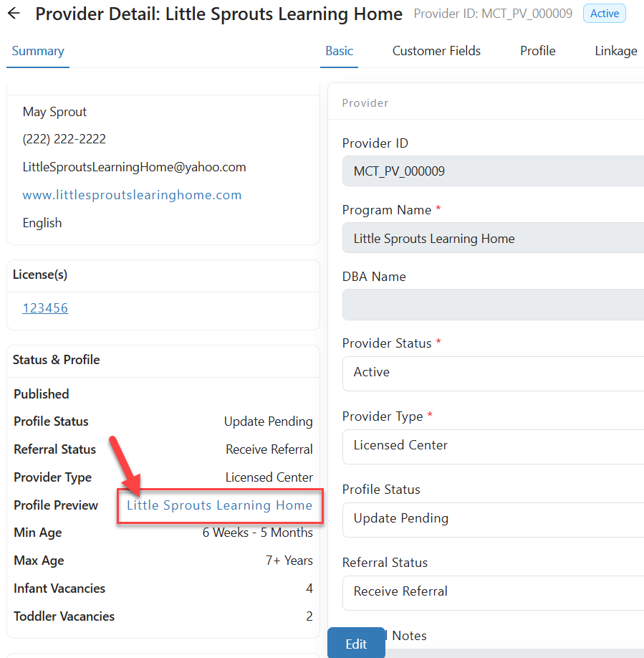Image resolution: width=644 pixels, height=658 pixels.
Task: Click the empty DBA Name field
Action: pyautogui.click(x=493, y=305)
